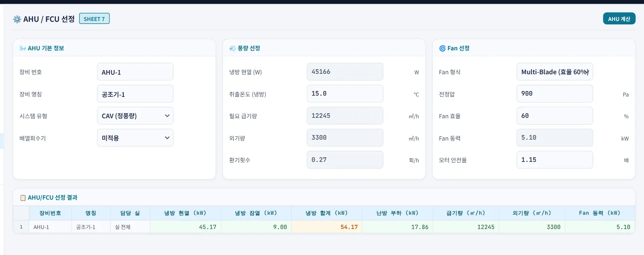This screenshot has width=644, height=255.
Task: Click the 3300 외기량 table cell
Action: coord(532,227)
